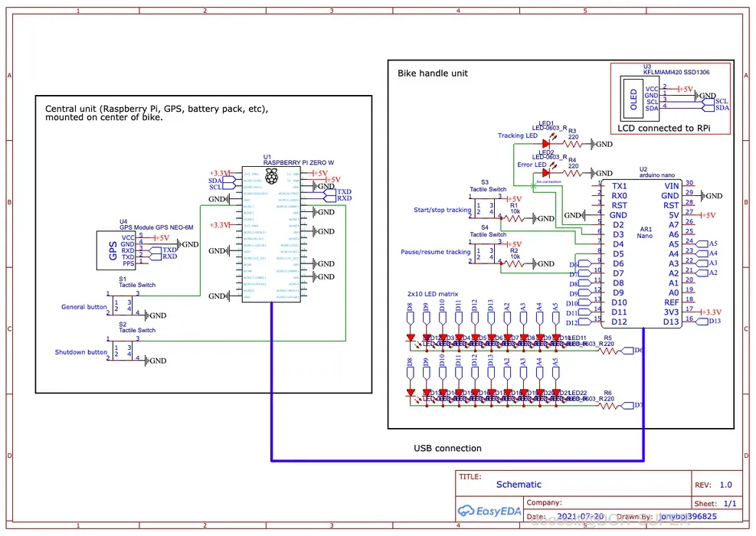Click the PPS pin label on GPS module
Viewport: 756px width, 536px height.
pyautogui.click(x=128, y=263)
